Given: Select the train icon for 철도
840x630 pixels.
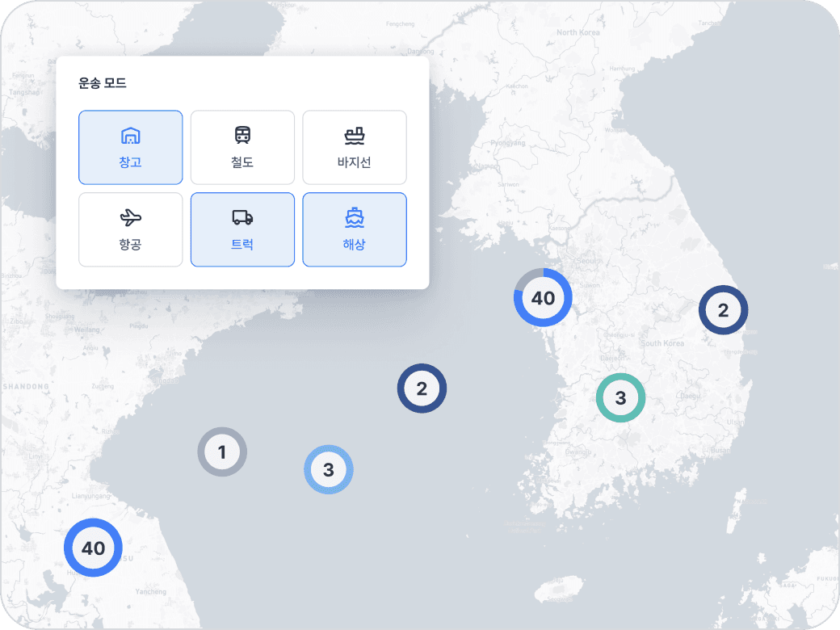Looking at the screenshot, I should (x=242, y=135).
